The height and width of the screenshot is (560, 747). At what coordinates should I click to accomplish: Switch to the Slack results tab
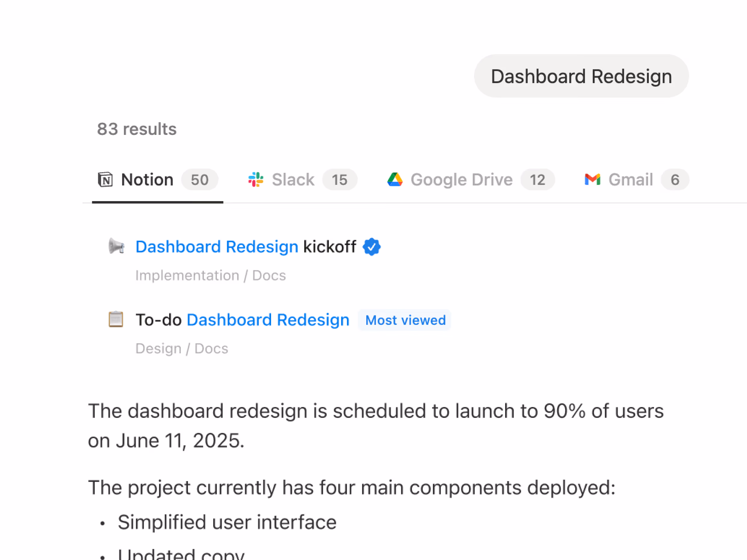click(293, 179)
